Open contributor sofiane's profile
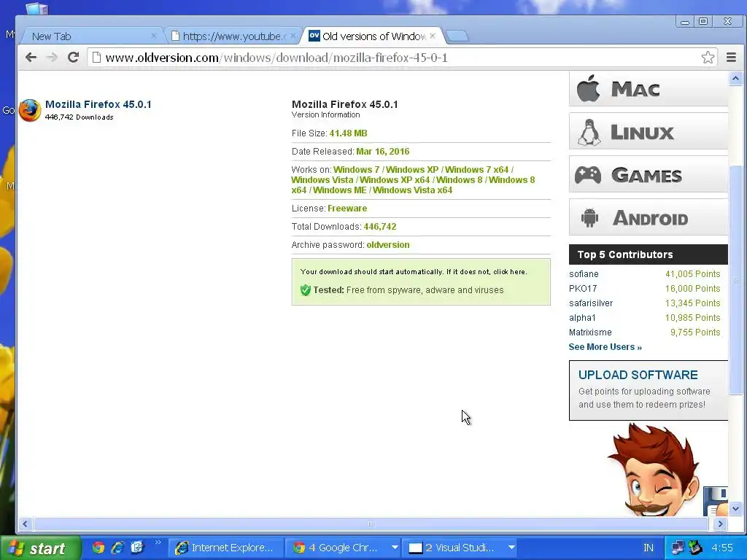Image resolution: width=747 pixels, height=560 pixels. (x=584, y=274)
